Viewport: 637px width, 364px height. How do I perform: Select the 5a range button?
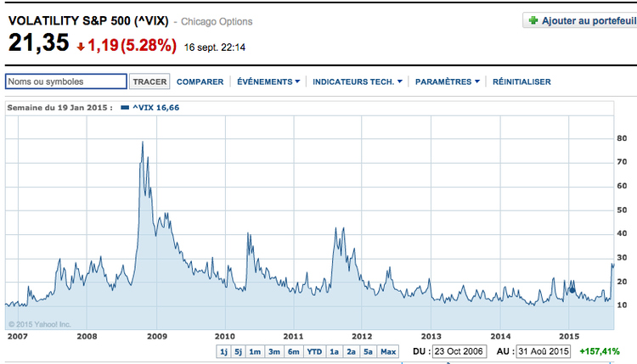369,351
